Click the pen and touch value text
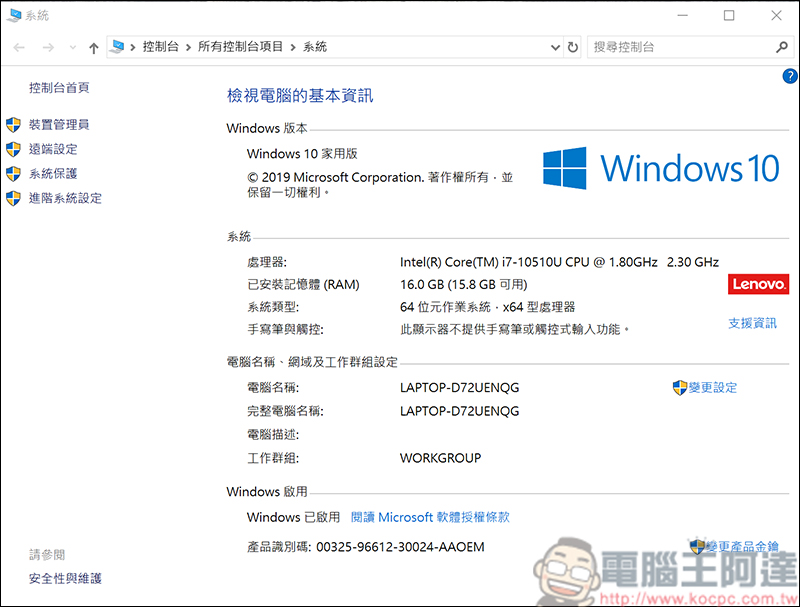800x607 pixels. tap(514, 330)
